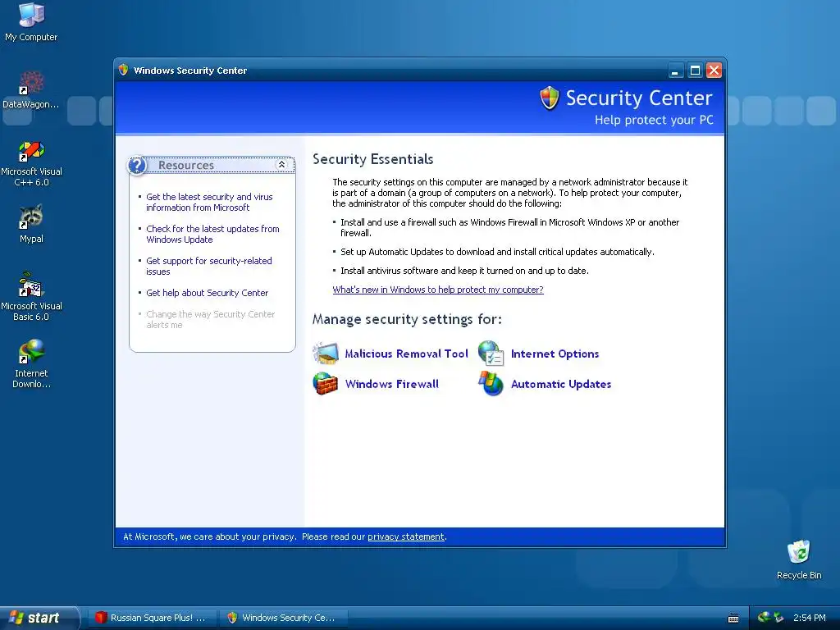Click the Set up Automatic Updates bullet text

(497, 252)
